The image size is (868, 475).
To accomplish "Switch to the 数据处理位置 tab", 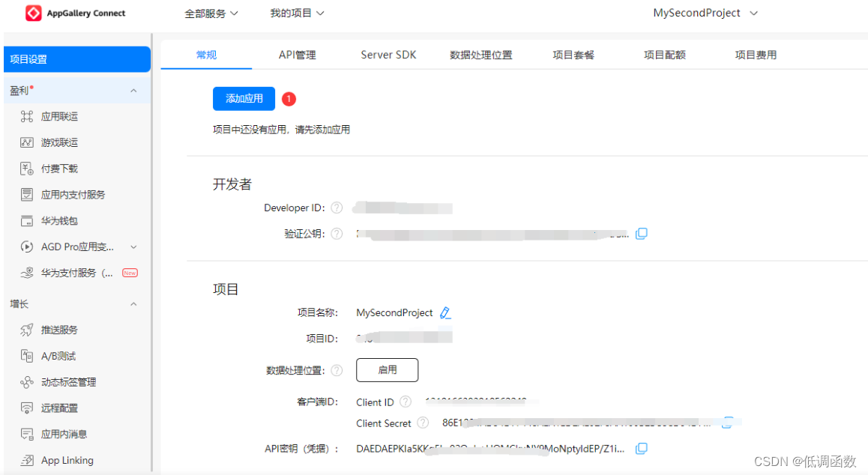I will 481,55.
